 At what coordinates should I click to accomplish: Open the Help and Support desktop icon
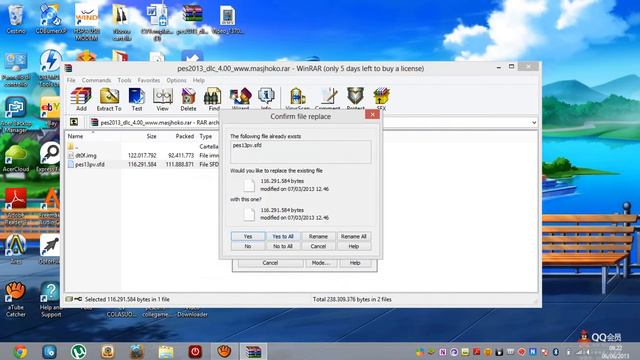(51, 300)
